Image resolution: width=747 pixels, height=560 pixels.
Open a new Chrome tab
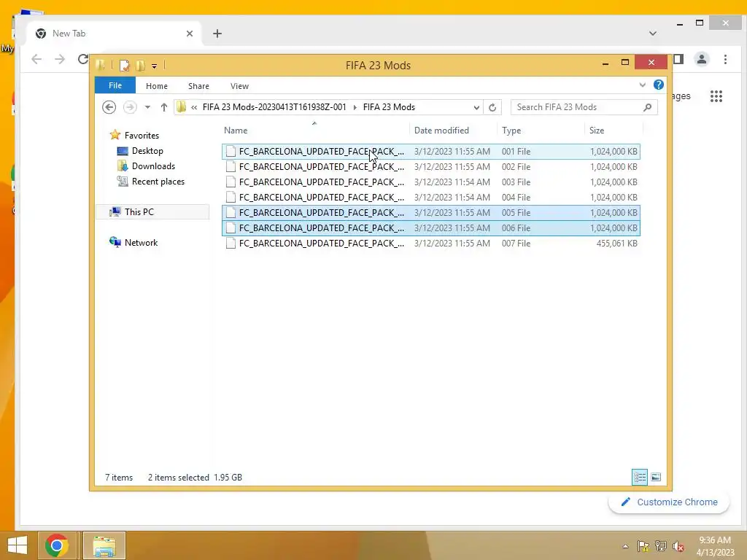(217, 34)
